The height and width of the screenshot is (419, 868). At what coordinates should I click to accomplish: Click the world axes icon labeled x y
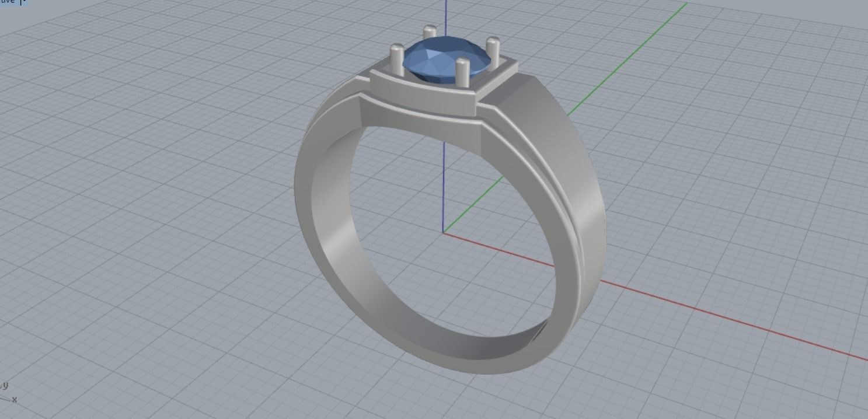pos(8,393)
